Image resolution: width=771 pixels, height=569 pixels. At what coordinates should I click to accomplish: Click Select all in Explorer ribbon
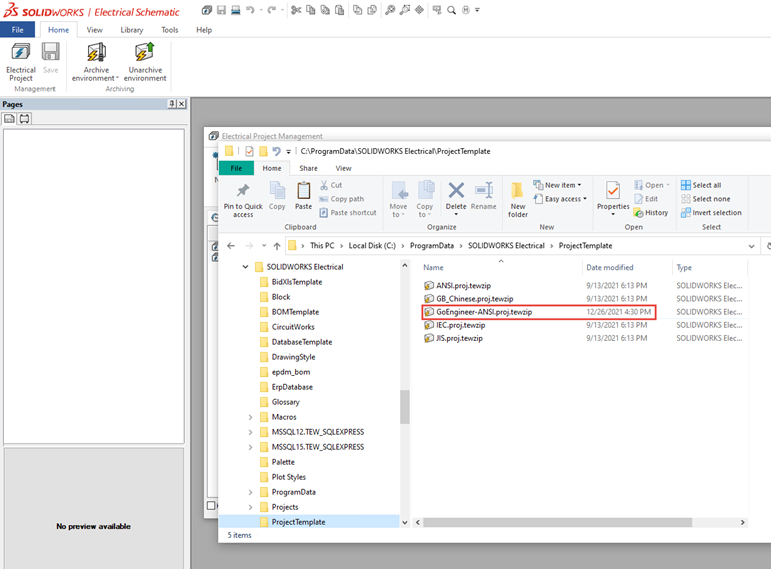tap(701, 185)
